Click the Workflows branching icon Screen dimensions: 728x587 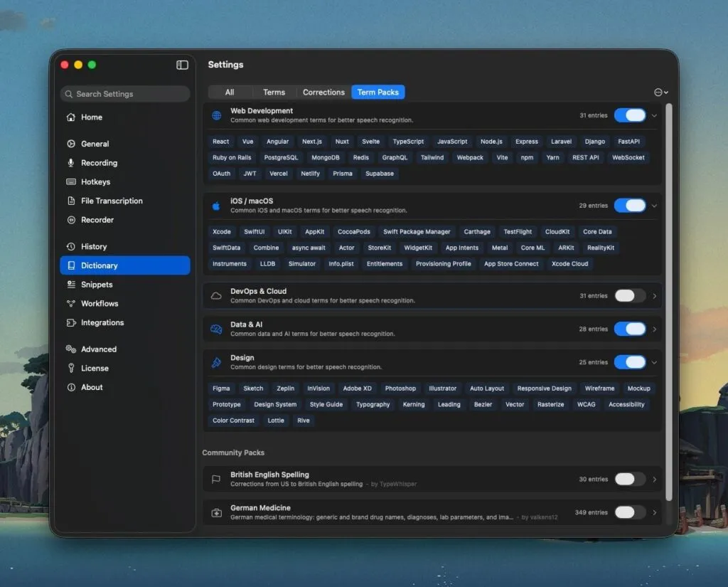pyautogui.click(x=71, y=304)
